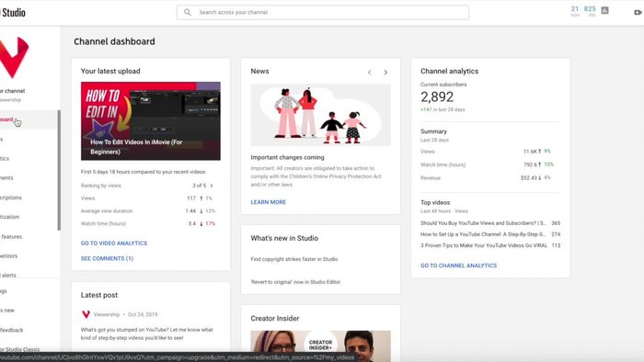The image size is (644, 362).
Task: Open 'Find copyright strikes faster in Studio'
Action: [294, 259]
